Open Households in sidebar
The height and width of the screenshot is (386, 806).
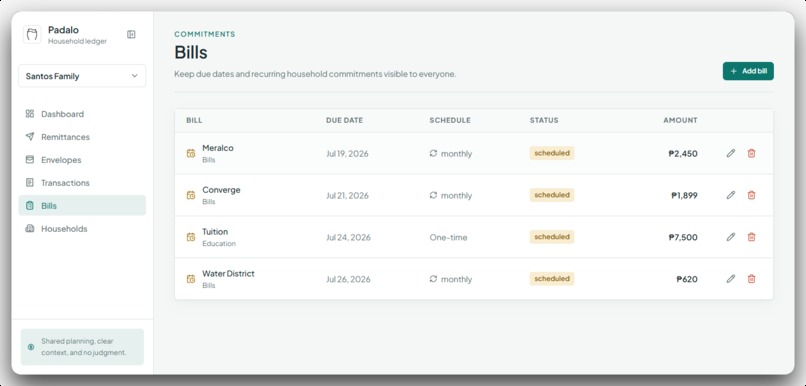click(x=82, y=229)
